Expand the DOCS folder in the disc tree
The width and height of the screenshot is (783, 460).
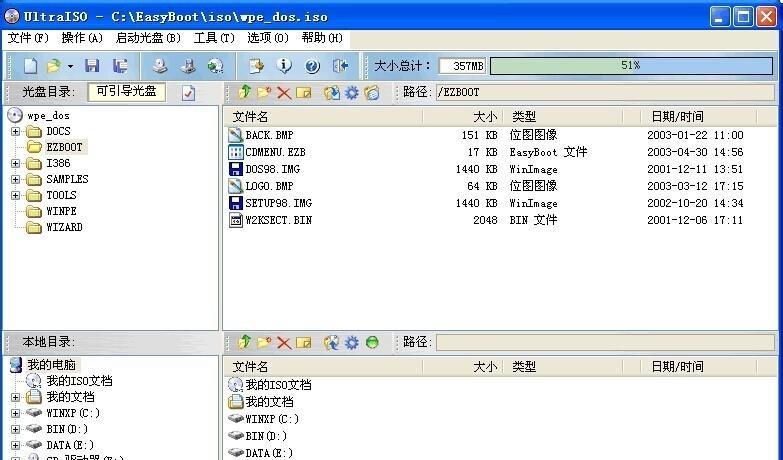pos(15,131)
